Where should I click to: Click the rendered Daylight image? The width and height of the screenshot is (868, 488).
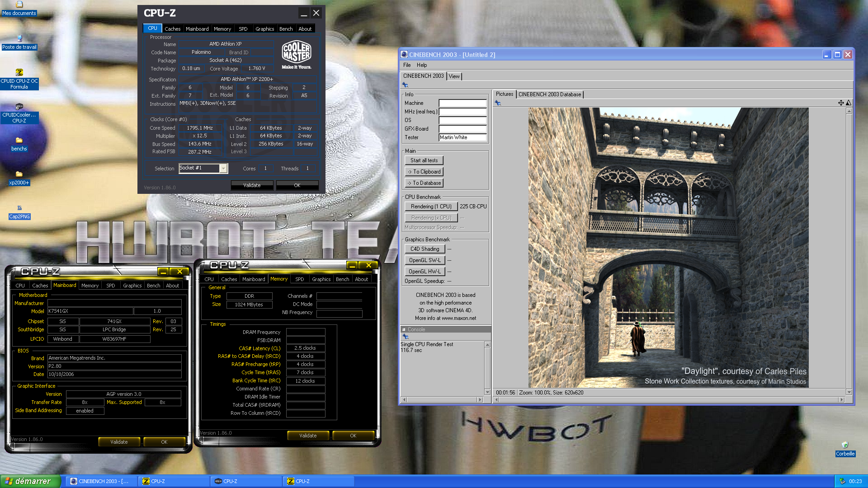point(668,247)
